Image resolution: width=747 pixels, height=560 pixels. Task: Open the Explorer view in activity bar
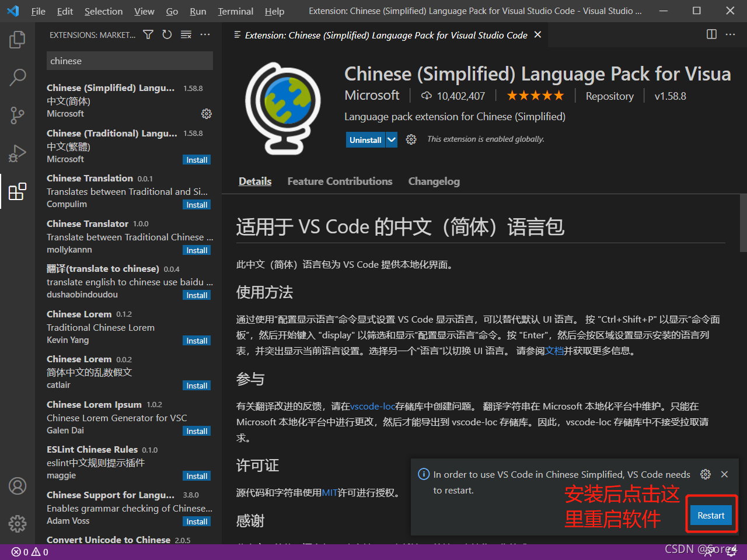18,40
